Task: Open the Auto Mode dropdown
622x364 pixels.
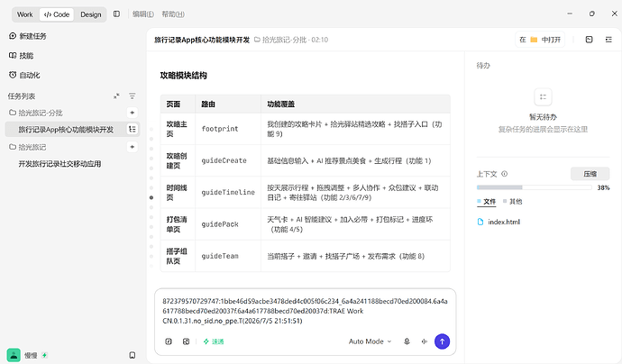Action: [x=370, y=341]
